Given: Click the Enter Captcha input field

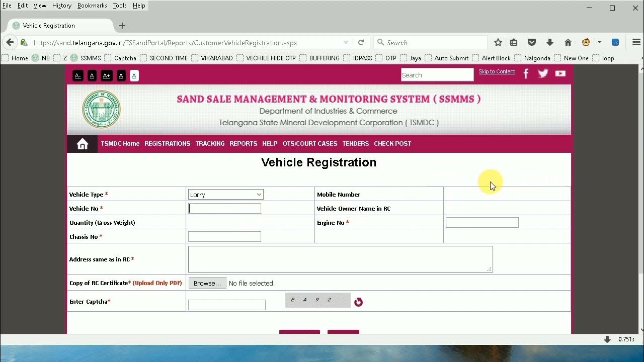Looking at the screenshot, I should [x=227, y=305].
